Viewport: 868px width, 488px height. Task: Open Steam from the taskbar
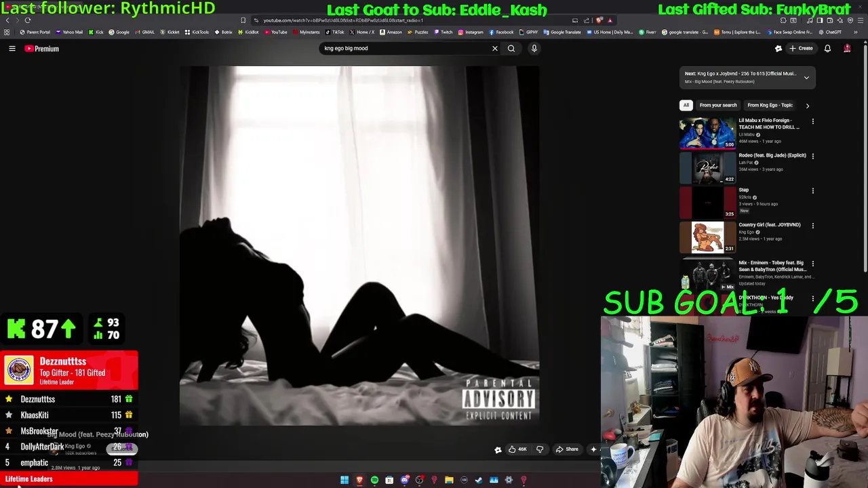pos(479,481)
